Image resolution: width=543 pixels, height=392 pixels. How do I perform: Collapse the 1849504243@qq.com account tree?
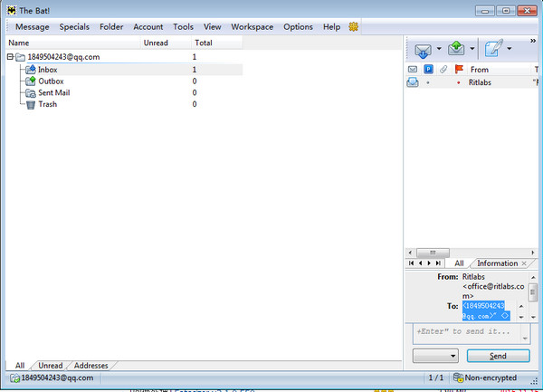click(9, 57)
